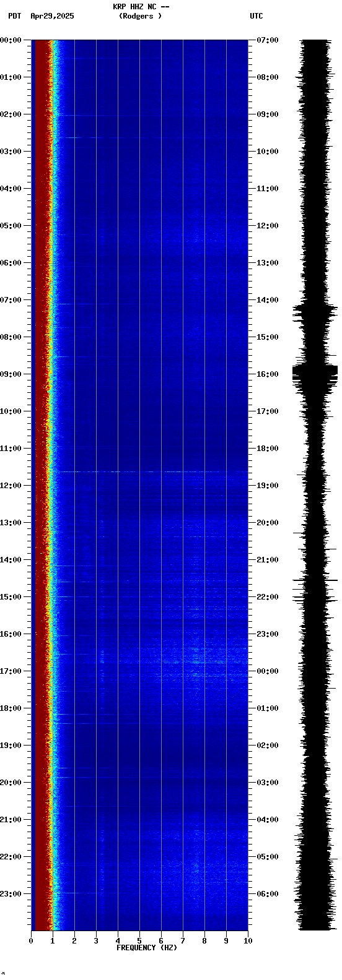342x980 pixels.
Task: Click the 20:00 UTC time label
Action: pyautogui.click(x=267, y=523)
